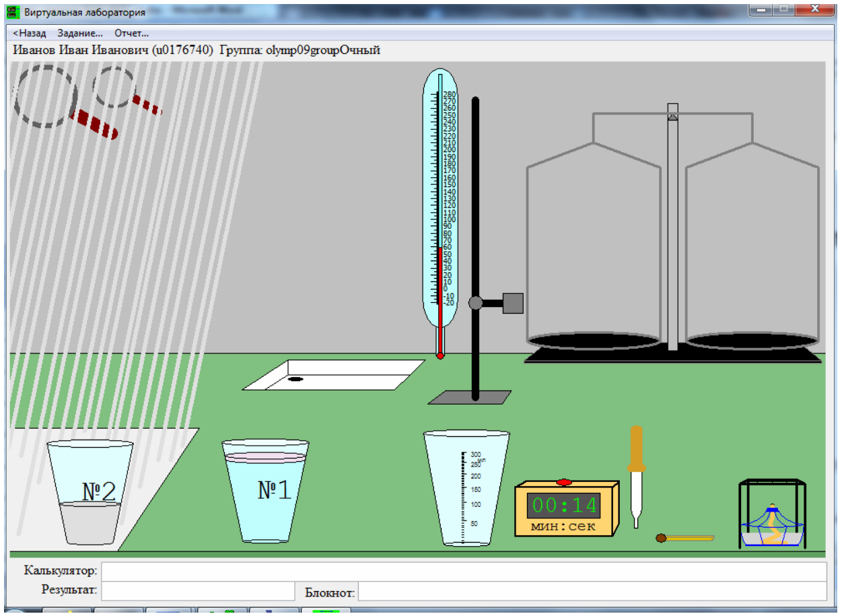Open the Отчет... menu
Screen dimensions: 842x616
point(131,33)
